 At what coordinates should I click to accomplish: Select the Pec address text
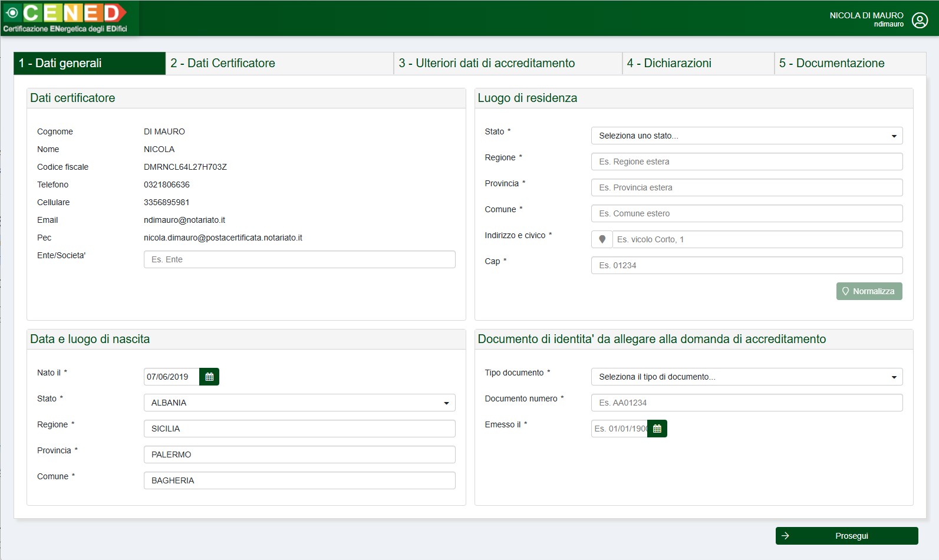(223, 238)
